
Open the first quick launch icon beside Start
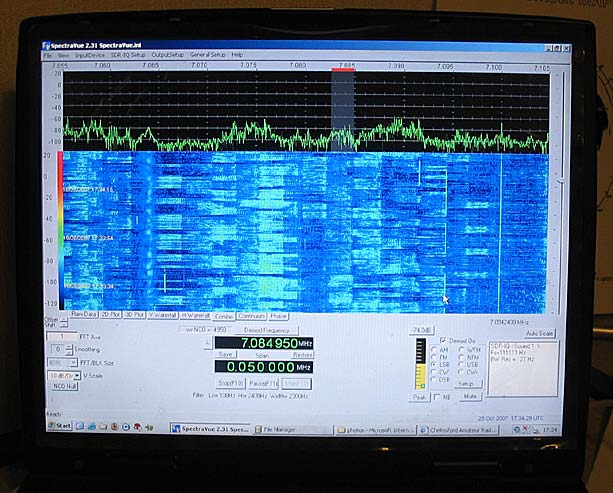80,426
